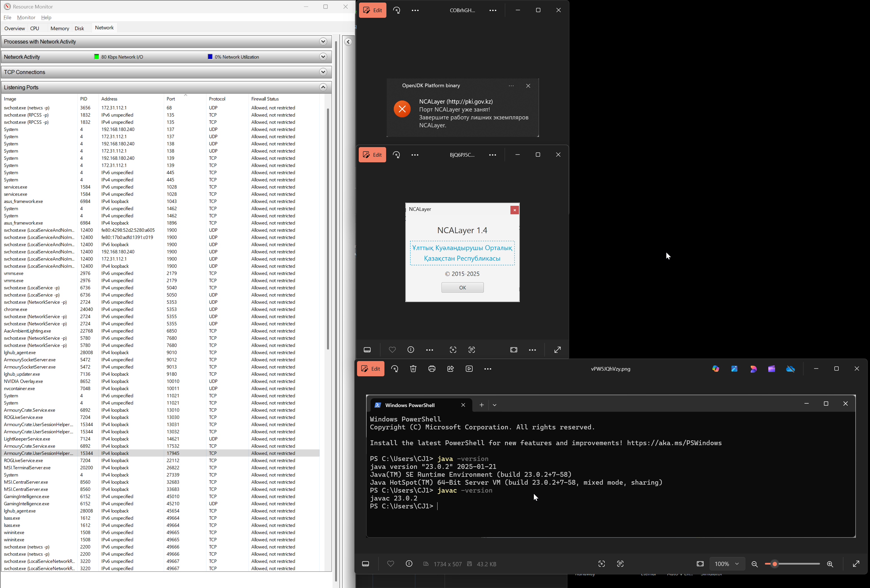Click the zoom in magnifier icon
The height and width of the screenshot is (588, 870).
pos(830,564)
